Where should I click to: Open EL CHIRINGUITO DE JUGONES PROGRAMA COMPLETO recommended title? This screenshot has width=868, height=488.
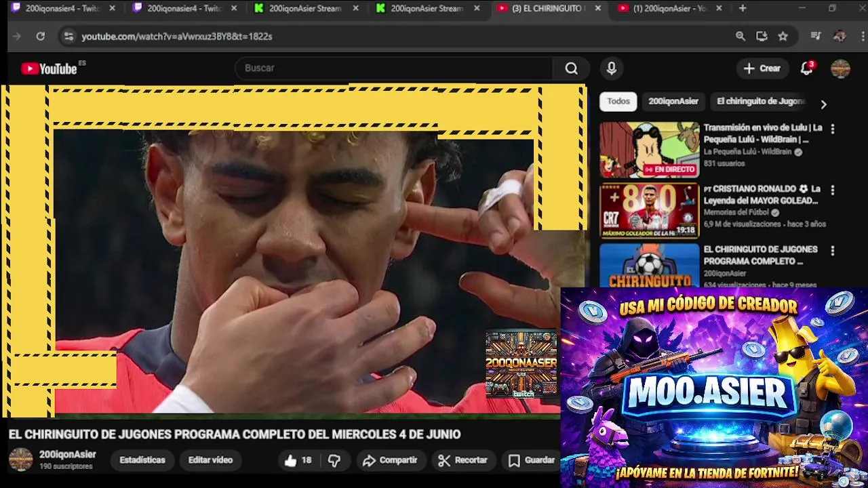[760, 256]
